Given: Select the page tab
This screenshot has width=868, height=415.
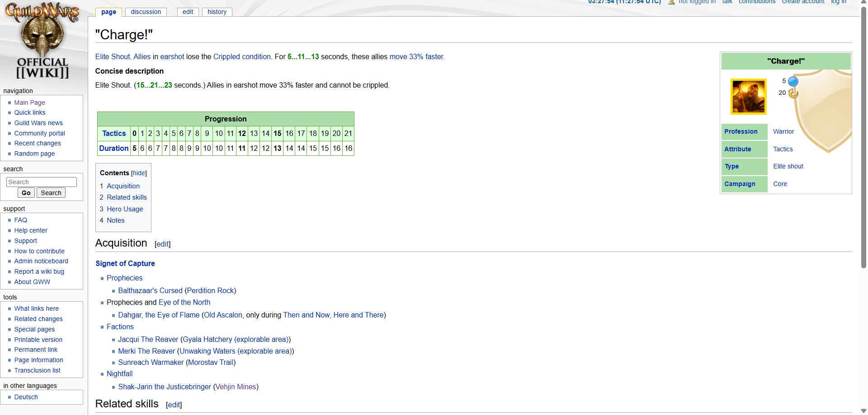Looking at the screenshot, I should [x=108, y=12].
